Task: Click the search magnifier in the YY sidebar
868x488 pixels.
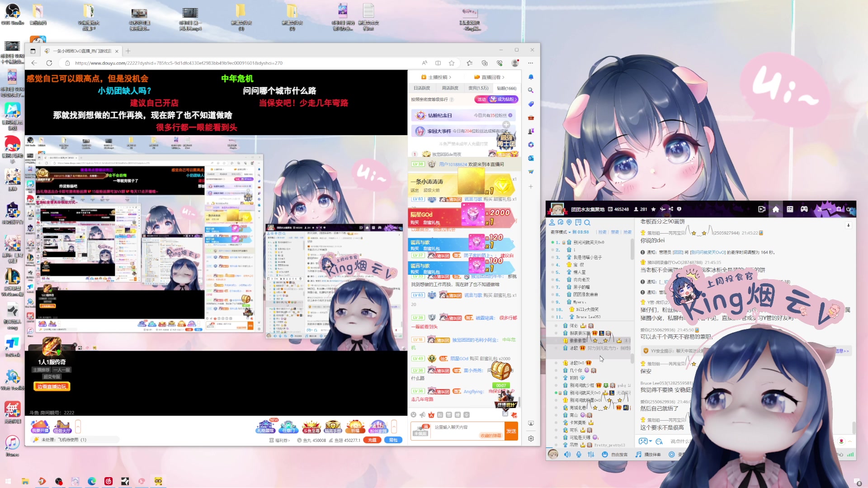Action: 587,223
